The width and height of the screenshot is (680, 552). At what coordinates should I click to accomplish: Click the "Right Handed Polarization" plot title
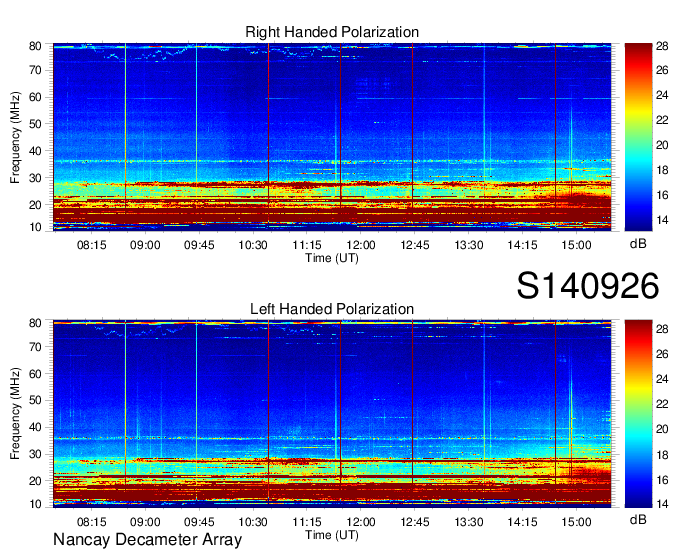[332, 32]
